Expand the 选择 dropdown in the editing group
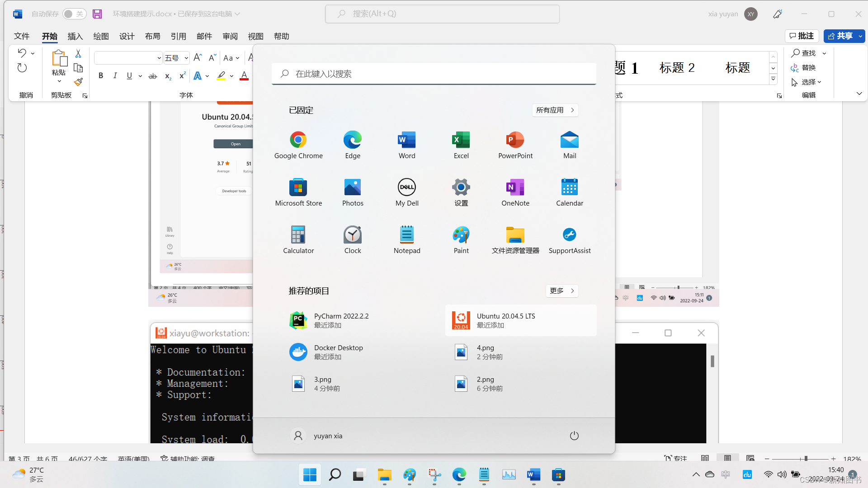Screen dimensions: 868x488 pyautogui.click(x=819, y=82)
